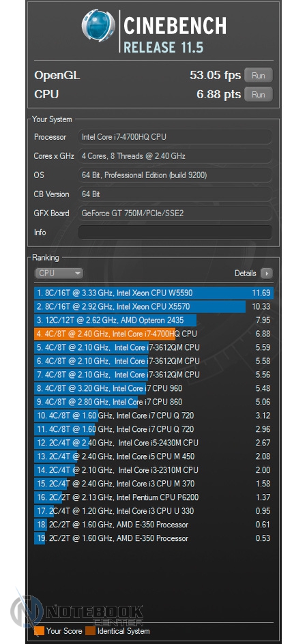Open the CPU ranking dropdown
Image resolution: width=307 pixels, height=644 pixels.
[59, 273]
